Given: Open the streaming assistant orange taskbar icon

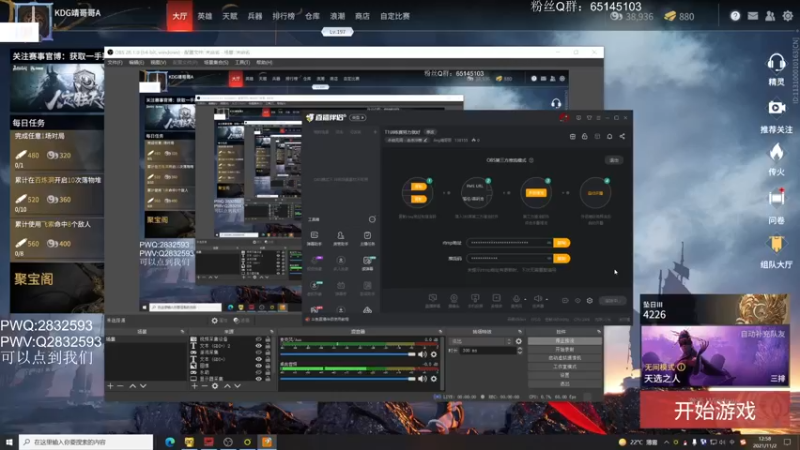Looking at the screenshot, I should [267, 442].
